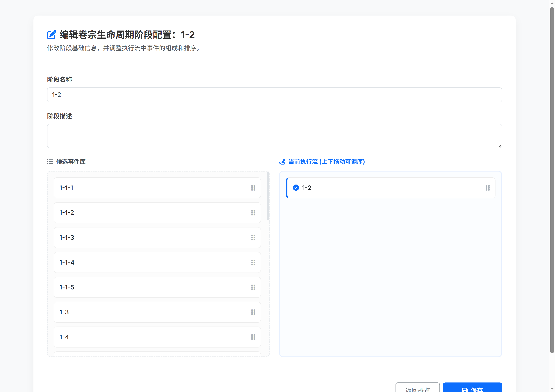Click drag handle of 1-2 in execution flow

(488, 188)
